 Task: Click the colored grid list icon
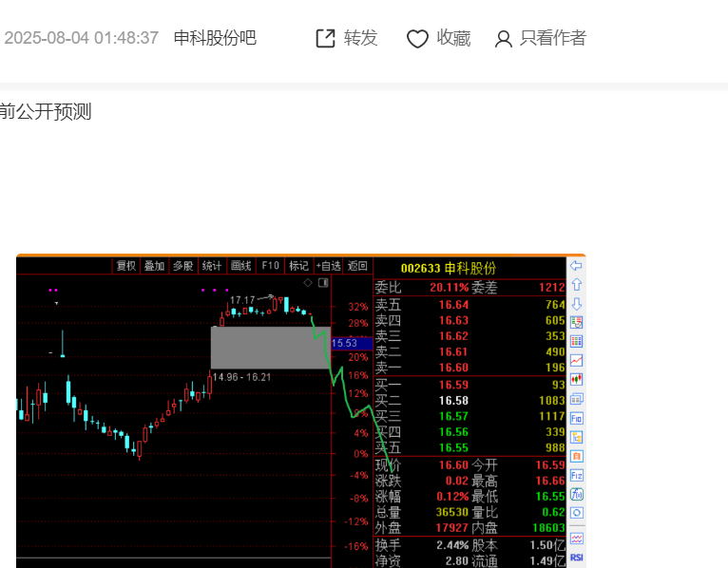click(576, 342)
